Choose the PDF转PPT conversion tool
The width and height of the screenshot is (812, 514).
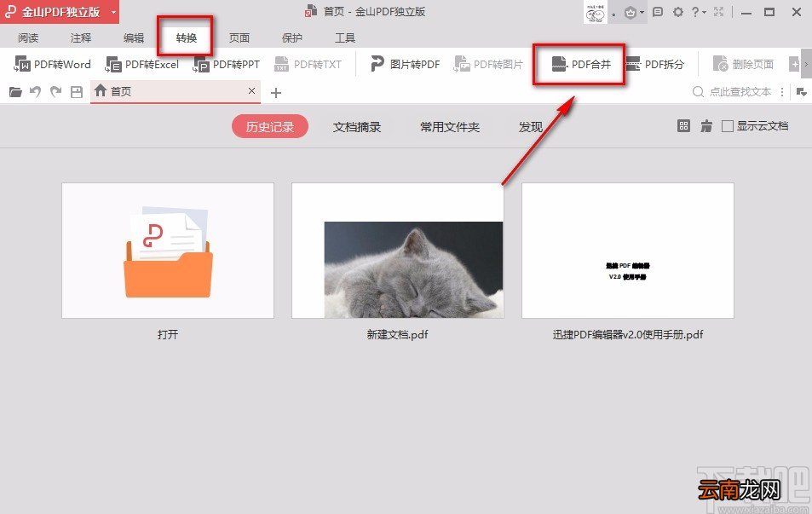tap(226, 64)
